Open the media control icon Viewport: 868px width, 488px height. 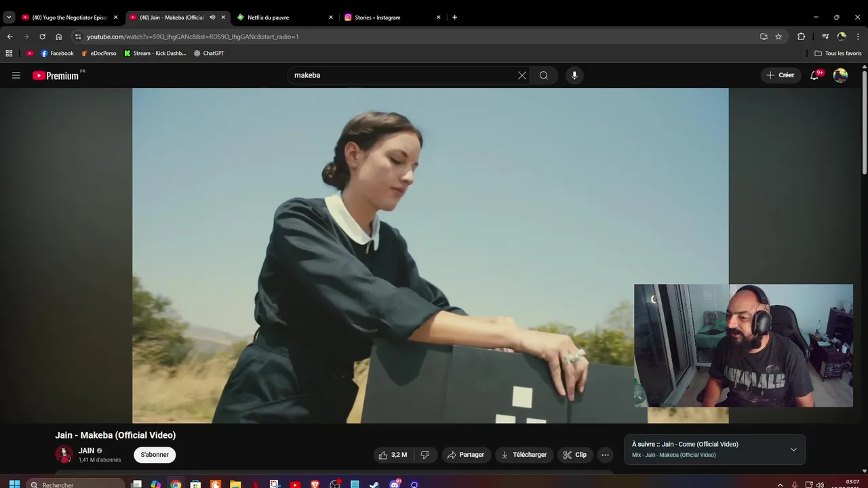click(x=825, y=37)
